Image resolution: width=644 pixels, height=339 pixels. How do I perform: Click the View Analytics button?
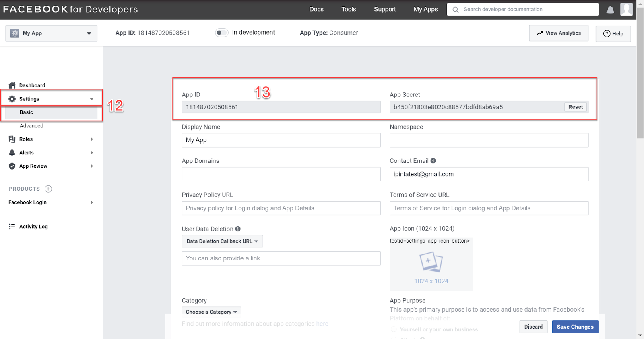pyautogui.click(x=559, y=33)
